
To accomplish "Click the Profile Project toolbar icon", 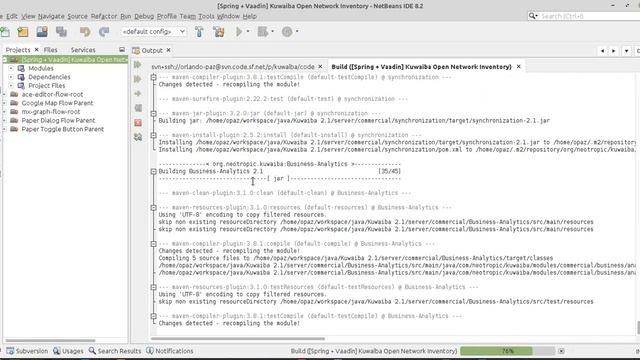I will pos(287,32).
